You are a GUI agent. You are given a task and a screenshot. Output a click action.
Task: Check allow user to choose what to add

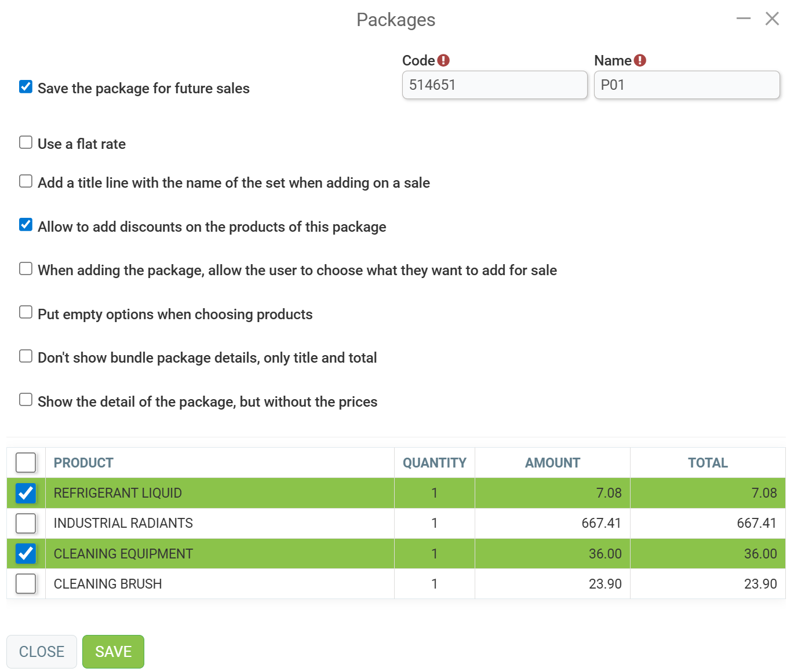tap(26, 269)
